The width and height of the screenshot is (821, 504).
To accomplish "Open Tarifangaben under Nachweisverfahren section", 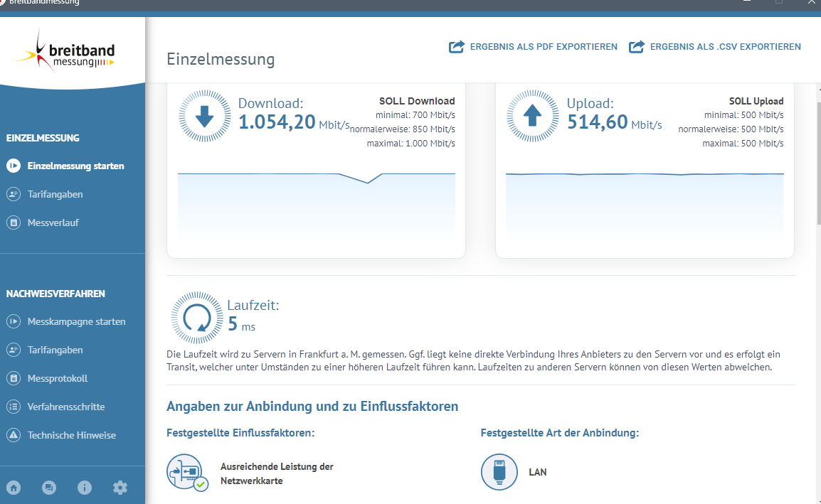I will [x=55, y=350].
